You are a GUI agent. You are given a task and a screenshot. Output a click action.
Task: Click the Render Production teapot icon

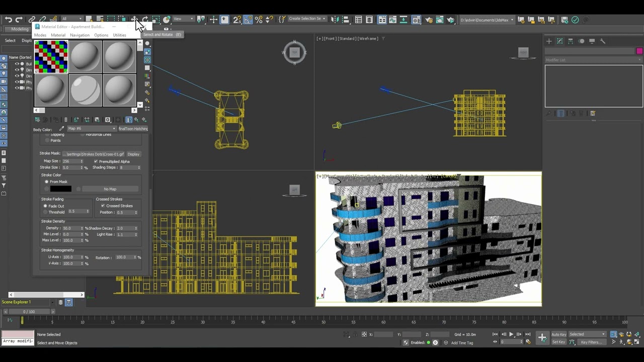[x=451, y=20]
